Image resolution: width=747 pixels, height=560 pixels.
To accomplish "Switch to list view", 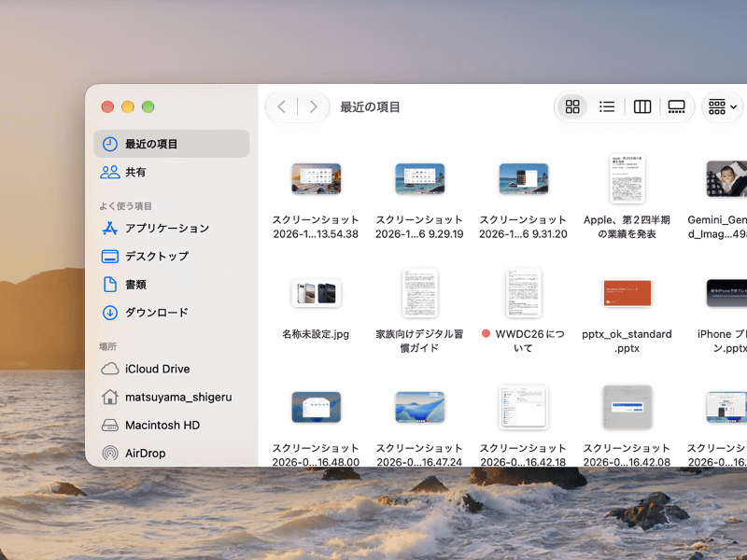I will 606,106.
